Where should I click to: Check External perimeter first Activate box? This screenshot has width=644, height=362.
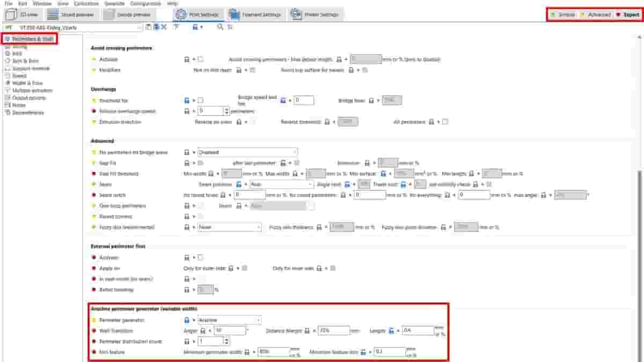200,257
